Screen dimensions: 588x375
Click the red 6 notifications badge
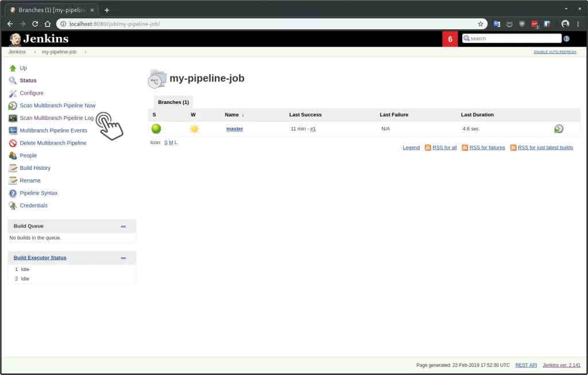[450, 39]
